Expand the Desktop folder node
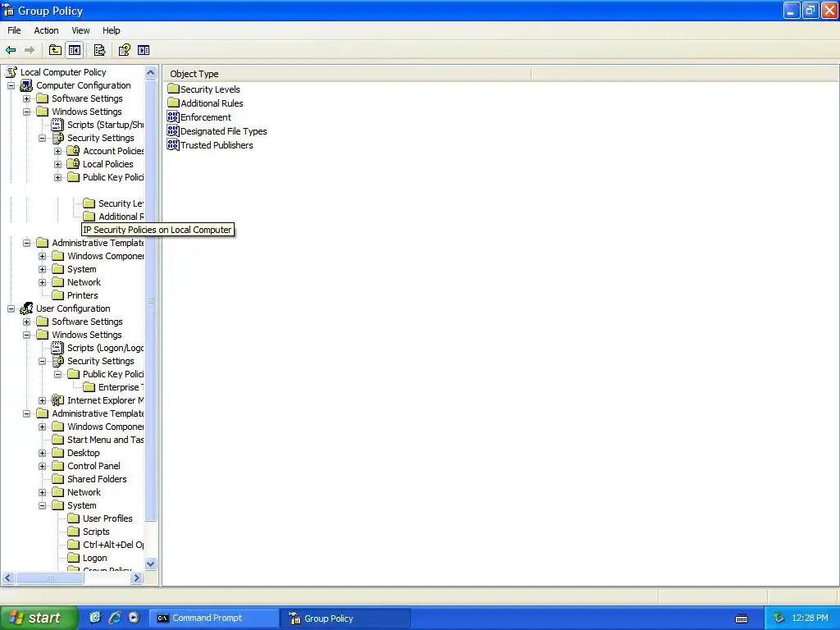 click(43, 453)
